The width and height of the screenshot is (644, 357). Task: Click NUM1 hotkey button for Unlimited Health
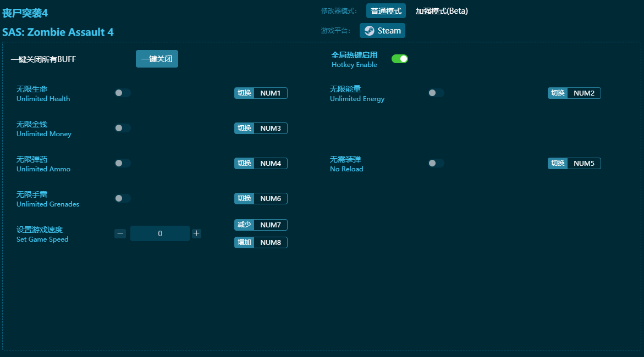click(270, 93)
